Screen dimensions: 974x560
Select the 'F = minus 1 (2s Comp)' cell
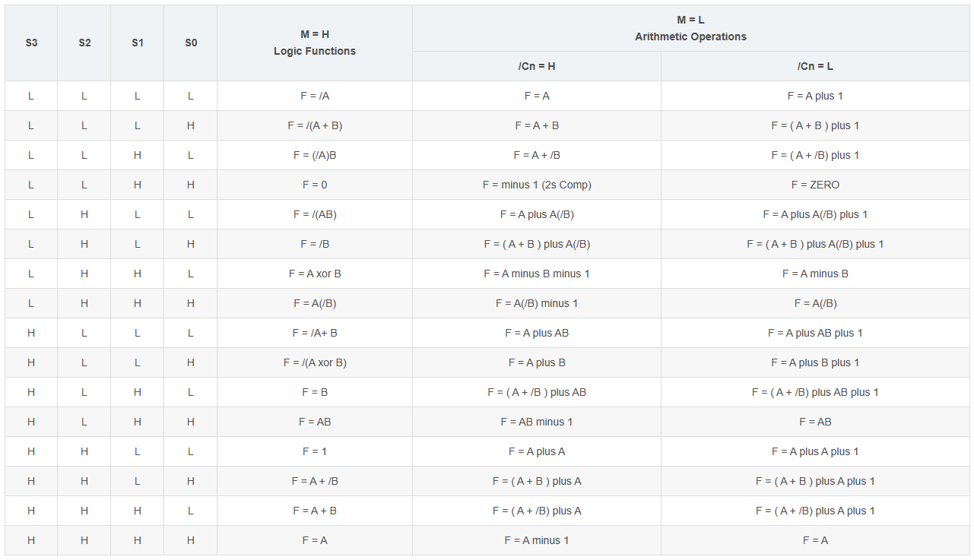pos(537,185)
